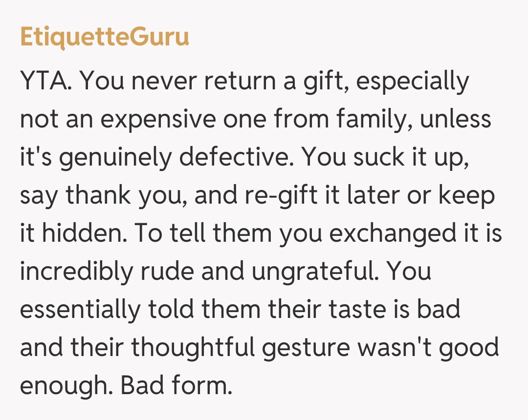528x420 pixels.
Task: Click the word "essentially" in the comment
Action: coord(80,309)
